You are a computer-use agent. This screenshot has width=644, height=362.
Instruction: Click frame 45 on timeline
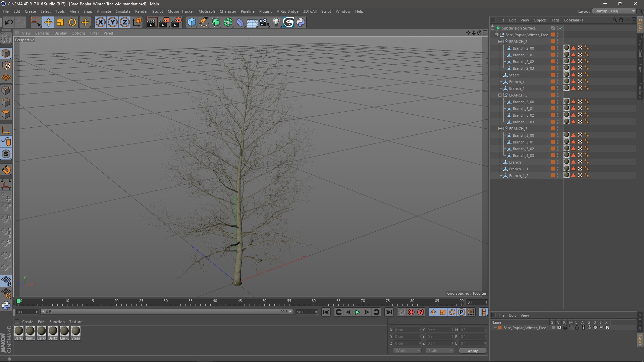[x=239, y=301]
